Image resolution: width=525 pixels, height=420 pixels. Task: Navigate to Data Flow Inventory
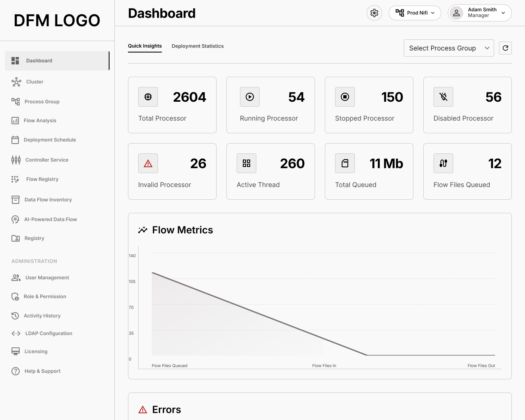tap(48, 200)
